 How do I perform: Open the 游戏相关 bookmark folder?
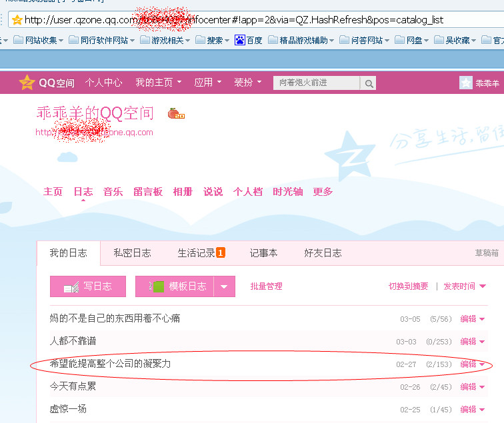(165, 41)
